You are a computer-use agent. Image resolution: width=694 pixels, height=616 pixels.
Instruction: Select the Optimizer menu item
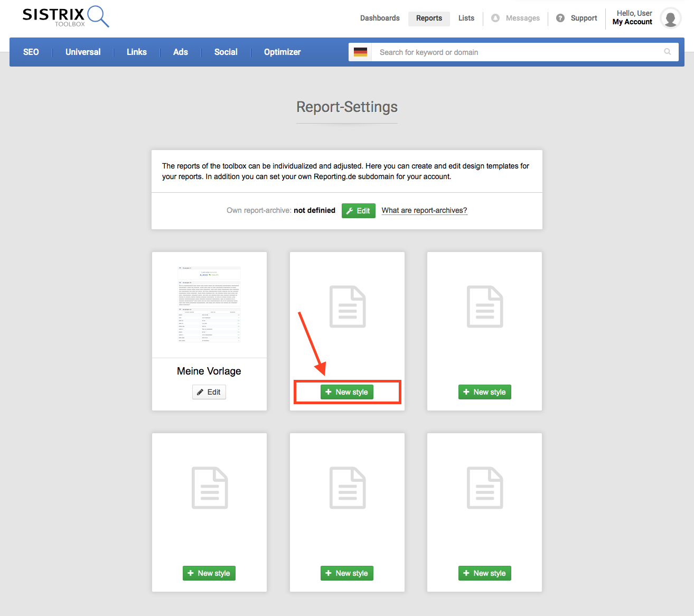pyautogui.click(x=282, y=52)
